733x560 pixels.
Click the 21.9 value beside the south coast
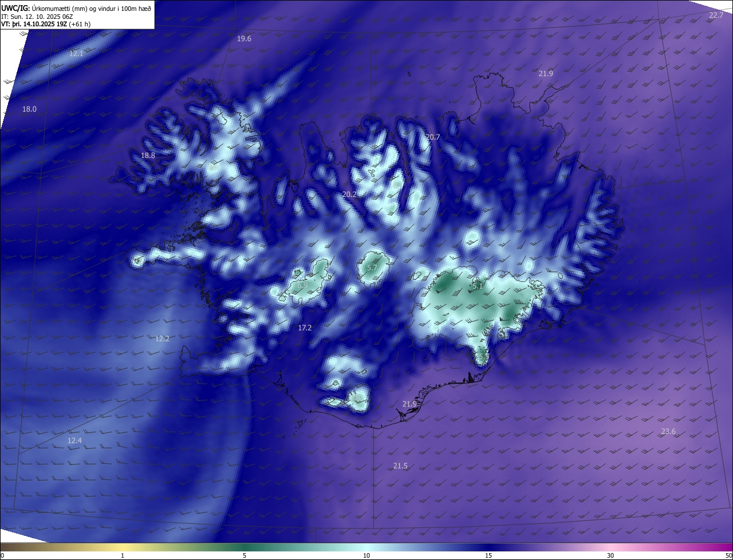pyautogui.click(x=409, y=404)
